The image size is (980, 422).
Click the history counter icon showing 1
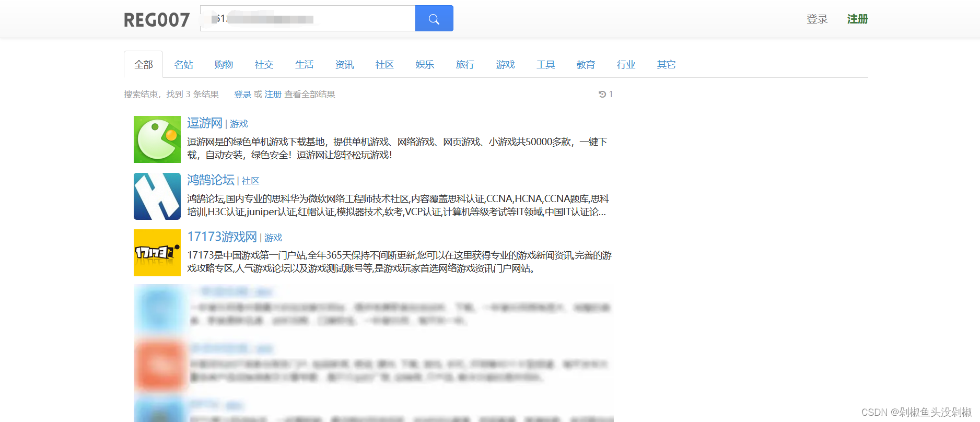[605, 94]
